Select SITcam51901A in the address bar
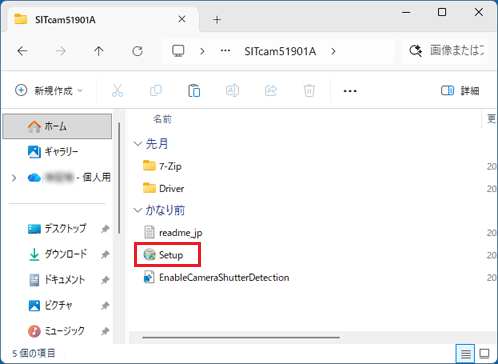The width and height of the screenshot is (498, 364). (x=280, y=51)
